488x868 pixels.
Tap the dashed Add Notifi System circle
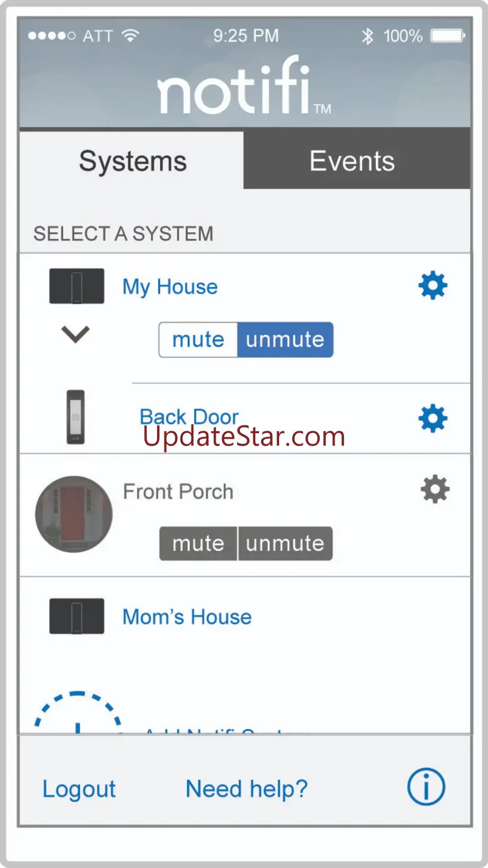pyautogui.click(x=77, y=715)
